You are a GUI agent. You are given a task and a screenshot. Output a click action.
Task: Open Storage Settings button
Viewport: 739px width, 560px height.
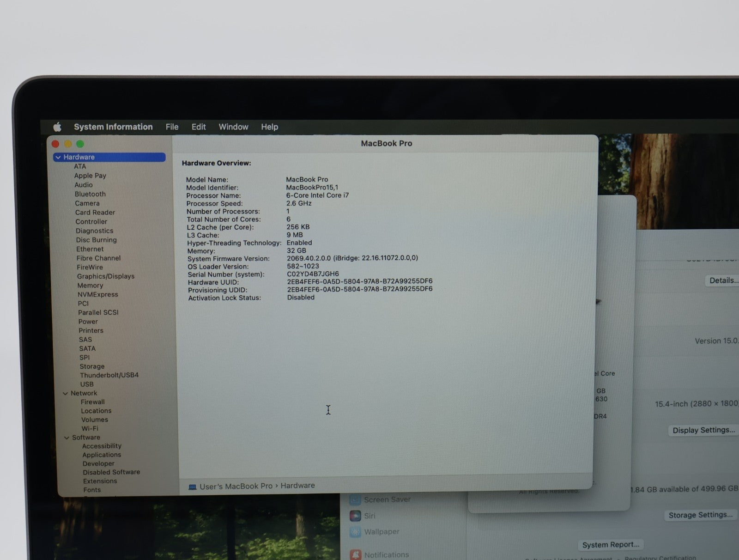click(700, 515)
